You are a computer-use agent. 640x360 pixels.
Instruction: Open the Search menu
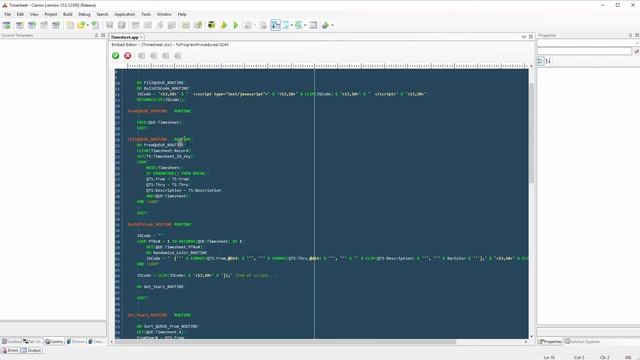click(x=102, y=14)
